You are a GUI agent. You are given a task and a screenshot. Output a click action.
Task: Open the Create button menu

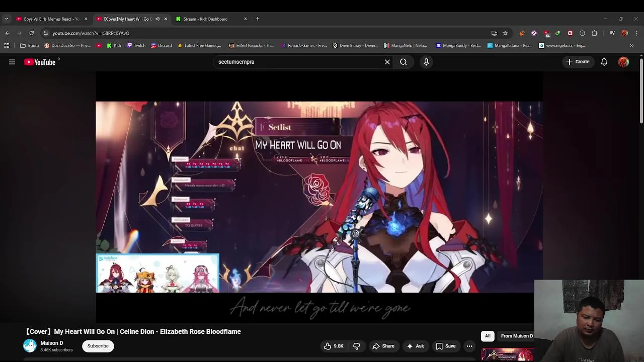pos(578,62)
